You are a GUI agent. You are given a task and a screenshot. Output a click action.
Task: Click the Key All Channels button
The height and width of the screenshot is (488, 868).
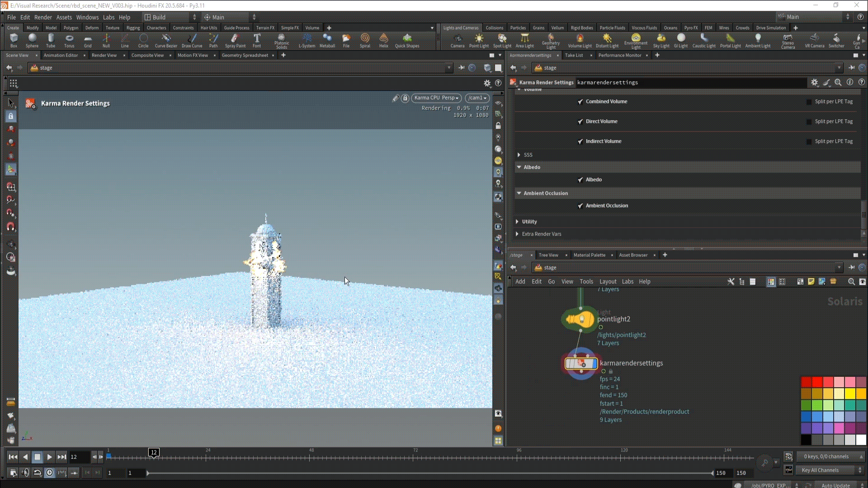click(820, 470)
